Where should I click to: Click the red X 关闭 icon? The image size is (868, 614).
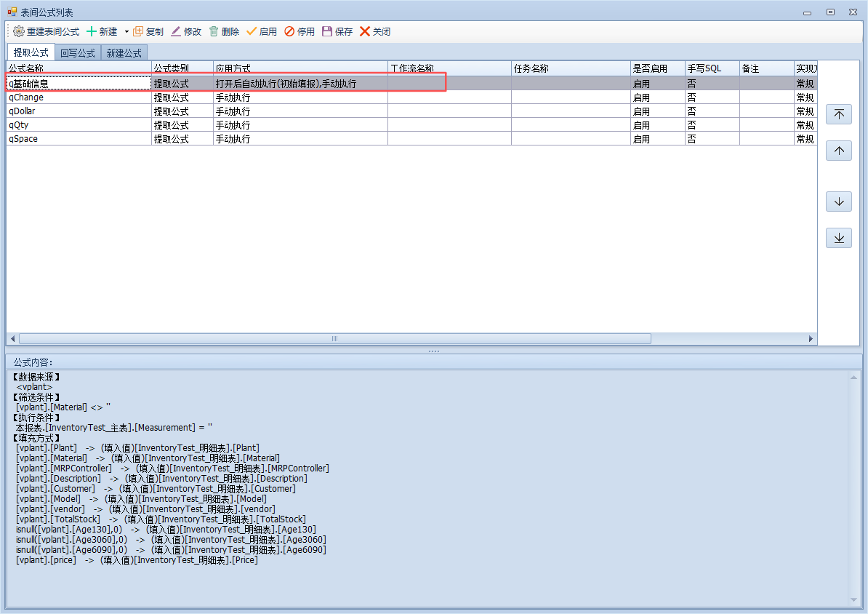pyautogui.click(x=365, y=31)
